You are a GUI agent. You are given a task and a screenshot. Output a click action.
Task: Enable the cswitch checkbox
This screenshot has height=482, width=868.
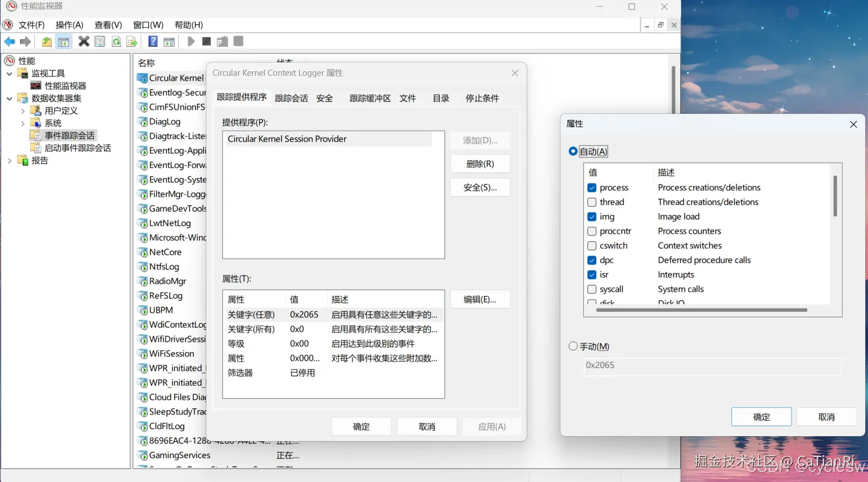[x=592, y=246]
